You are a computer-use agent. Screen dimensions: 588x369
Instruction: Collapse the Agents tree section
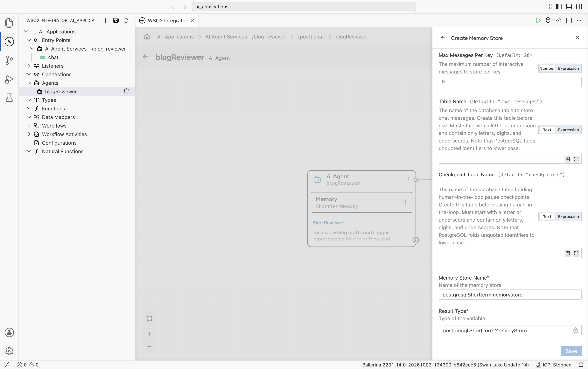click(29, 83)
